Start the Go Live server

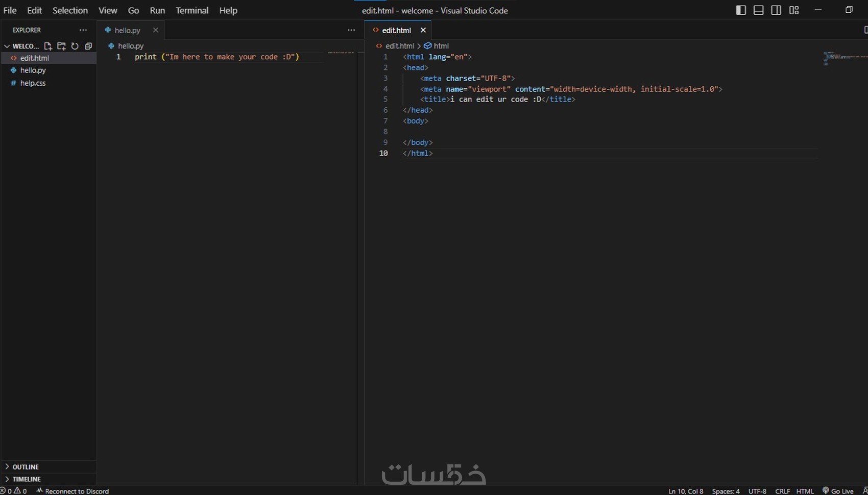[x=838, y=491]
